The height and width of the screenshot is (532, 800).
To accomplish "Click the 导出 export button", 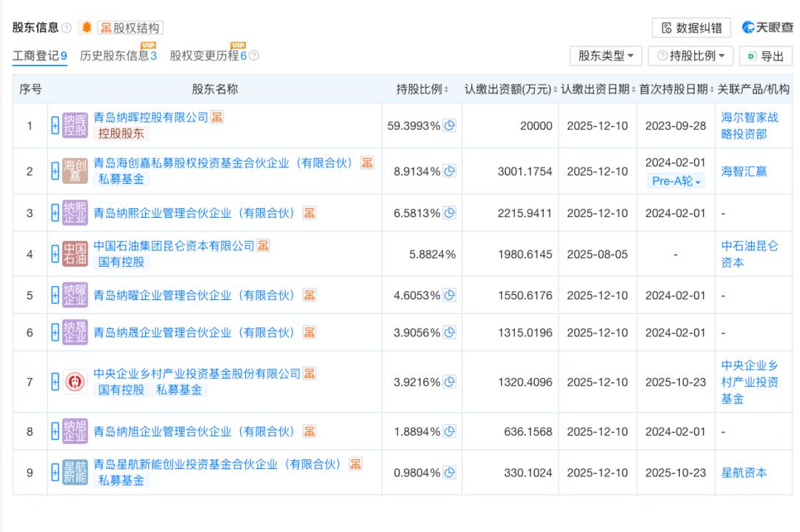I will click(x=766, y=56).
